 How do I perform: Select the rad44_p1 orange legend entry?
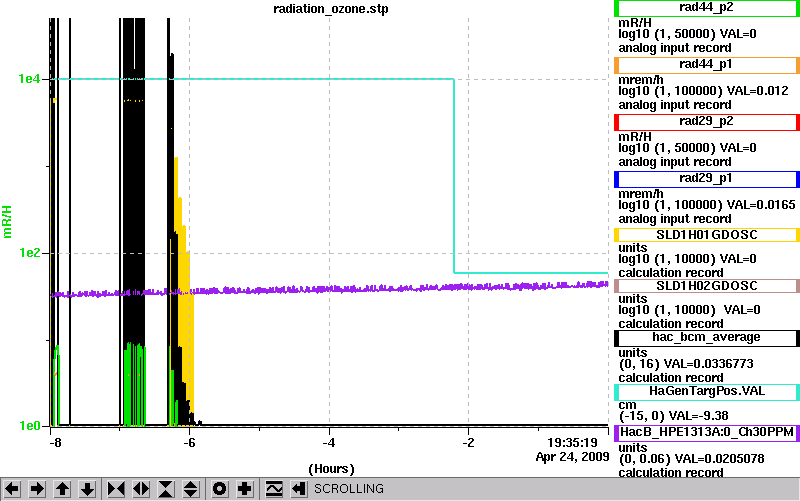(706, 65)
